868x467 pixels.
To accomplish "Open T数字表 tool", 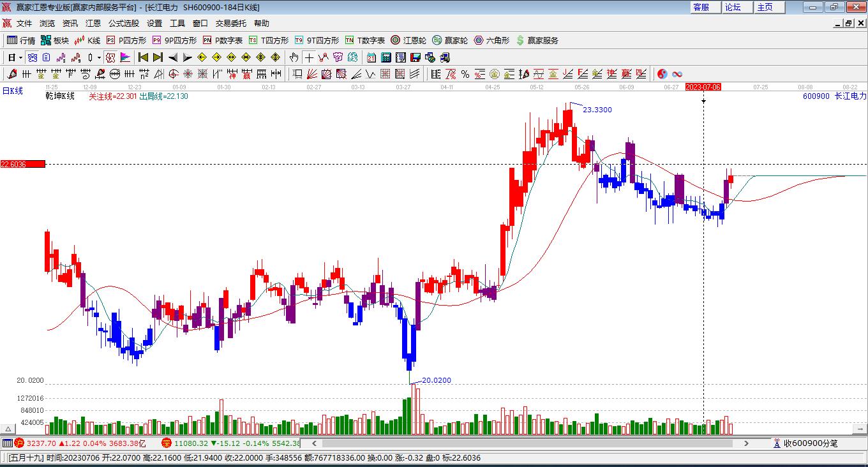I will click(x=364, y=40).
